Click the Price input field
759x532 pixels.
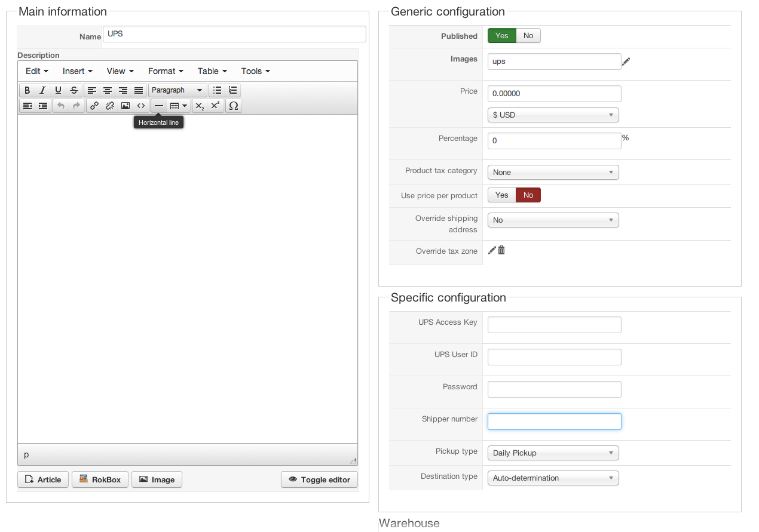[555, 94]
